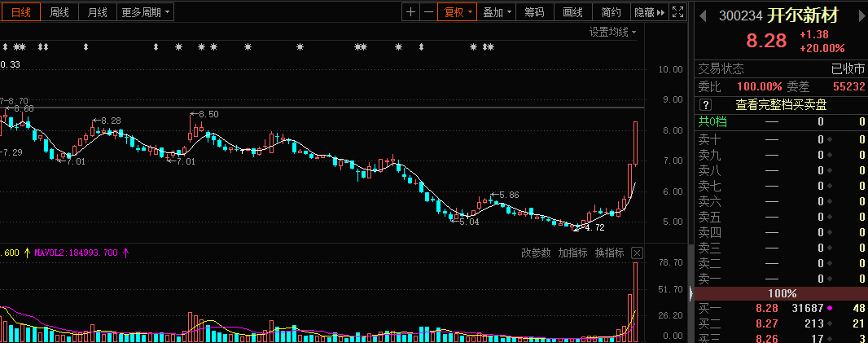Switch to 简约 simple mode
This screenshot has width=868, height=343.
pyautogui.click(x=612, y=12)
